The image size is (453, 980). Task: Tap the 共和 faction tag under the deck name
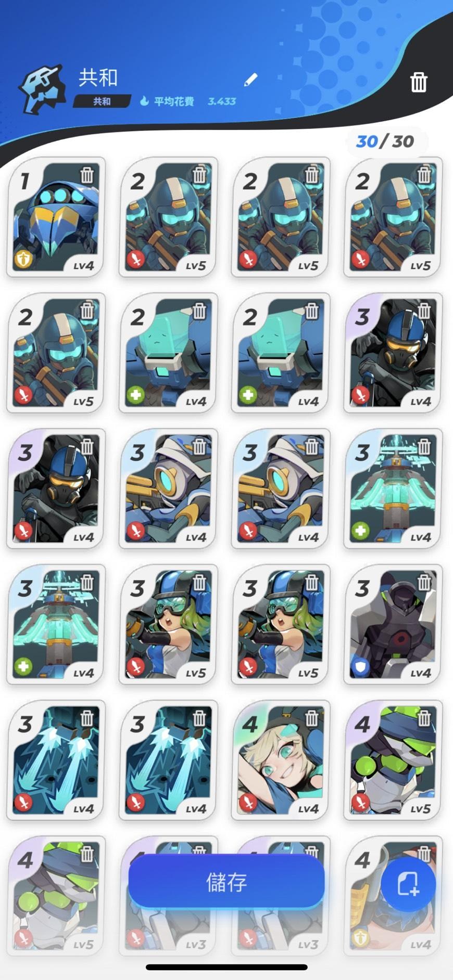[102, 101]
